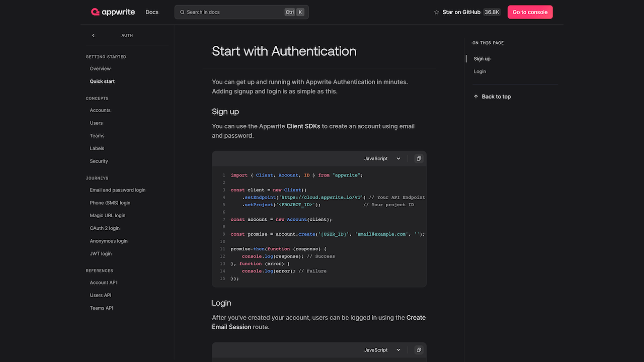Select Quick start in sidebar

pos(102,81)
